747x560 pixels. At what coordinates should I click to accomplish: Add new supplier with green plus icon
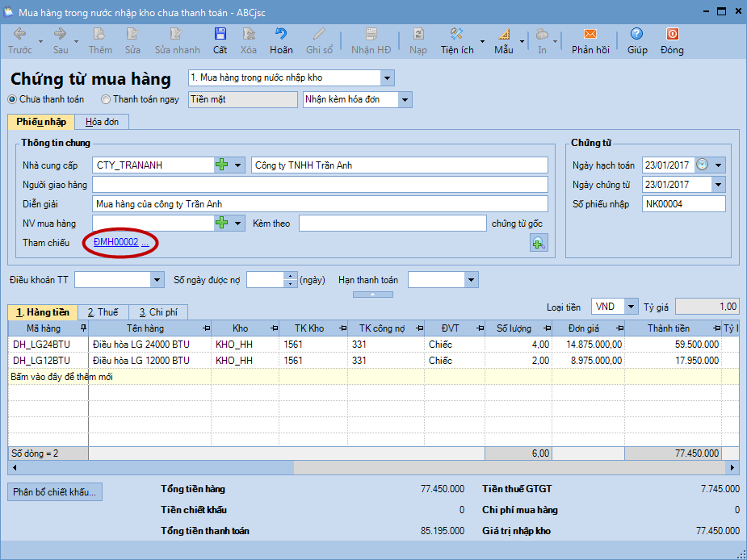(x=221, y=165)
